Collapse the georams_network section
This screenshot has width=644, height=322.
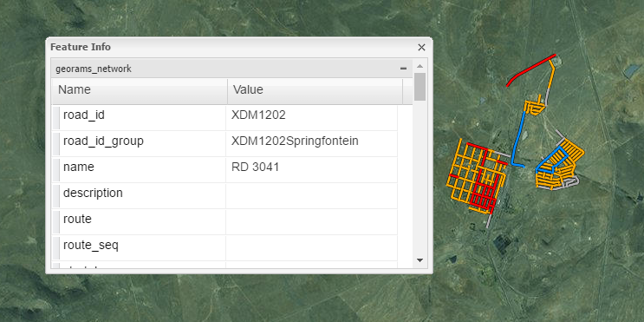(403, 69)
